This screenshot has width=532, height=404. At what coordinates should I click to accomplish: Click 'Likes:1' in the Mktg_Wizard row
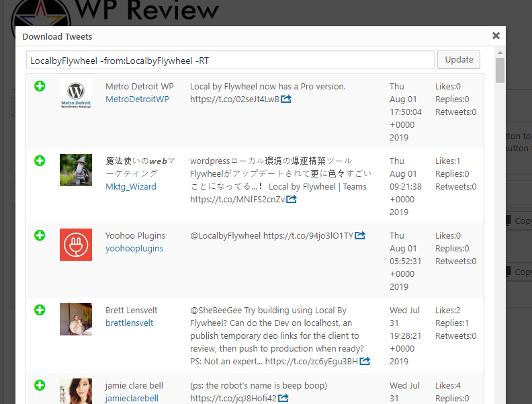447,161
